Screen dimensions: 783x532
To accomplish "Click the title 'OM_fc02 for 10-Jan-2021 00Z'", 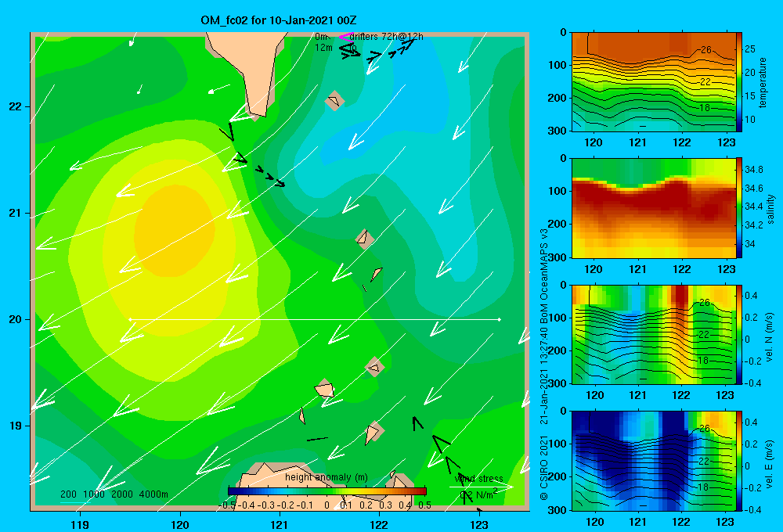I will click(278, 20).
